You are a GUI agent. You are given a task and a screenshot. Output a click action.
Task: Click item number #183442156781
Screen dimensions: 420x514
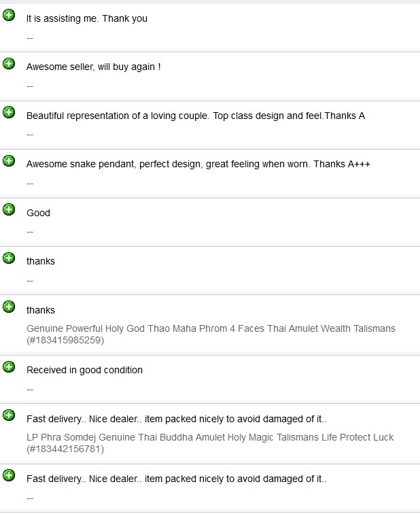coord(65,449)
